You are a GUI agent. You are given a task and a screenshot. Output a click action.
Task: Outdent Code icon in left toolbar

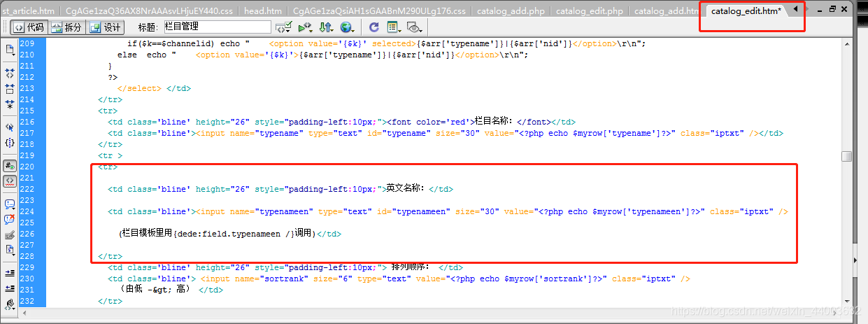click(x=10, y=288)
